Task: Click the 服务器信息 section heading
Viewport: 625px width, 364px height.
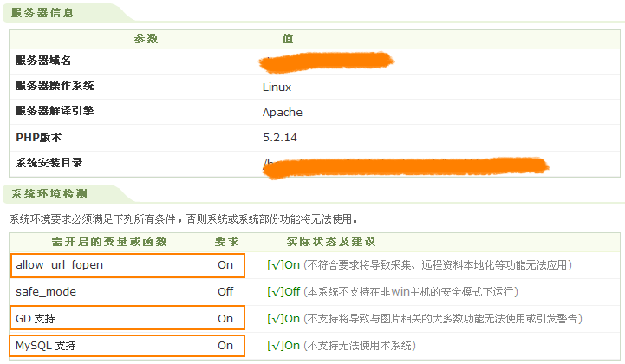Action: pos(42,13)
